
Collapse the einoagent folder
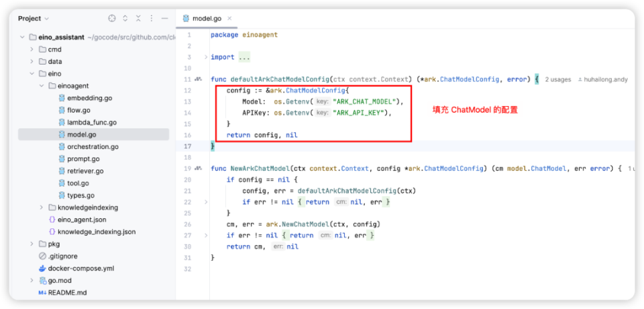pyautogui.click(x=42, y=86)
